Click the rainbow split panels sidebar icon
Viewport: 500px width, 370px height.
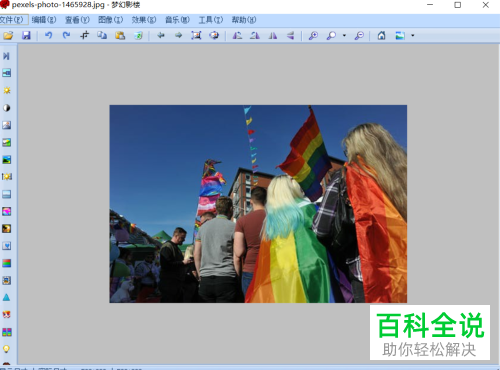click(x=7, y=332)
